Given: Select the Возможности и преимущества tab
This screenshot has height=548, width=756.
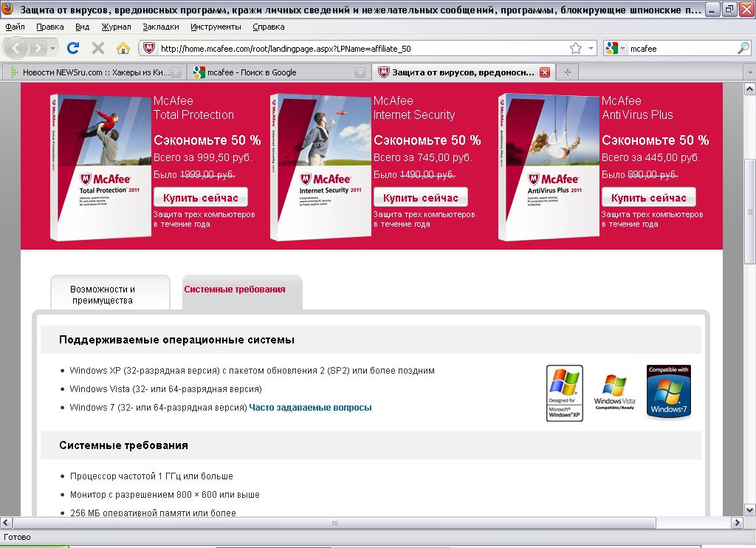Looking at the screenshot, I should tap(111, 292).
